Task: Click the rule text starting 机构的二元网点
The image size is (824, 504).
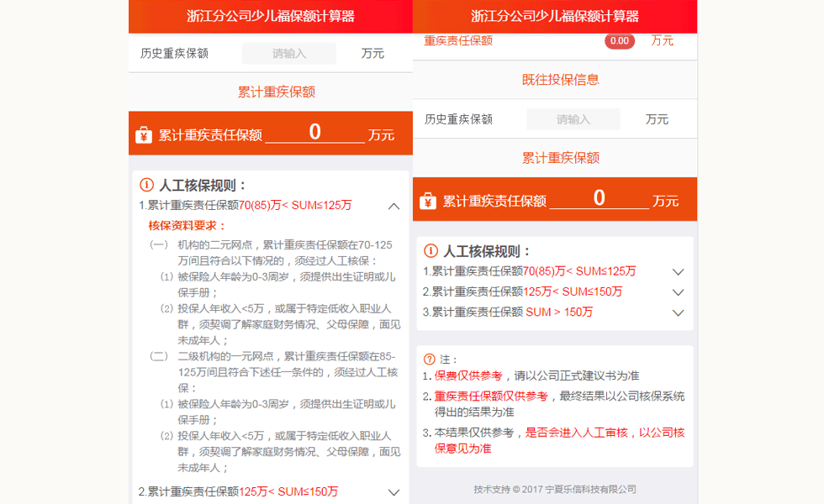Action: coord(285,253)
